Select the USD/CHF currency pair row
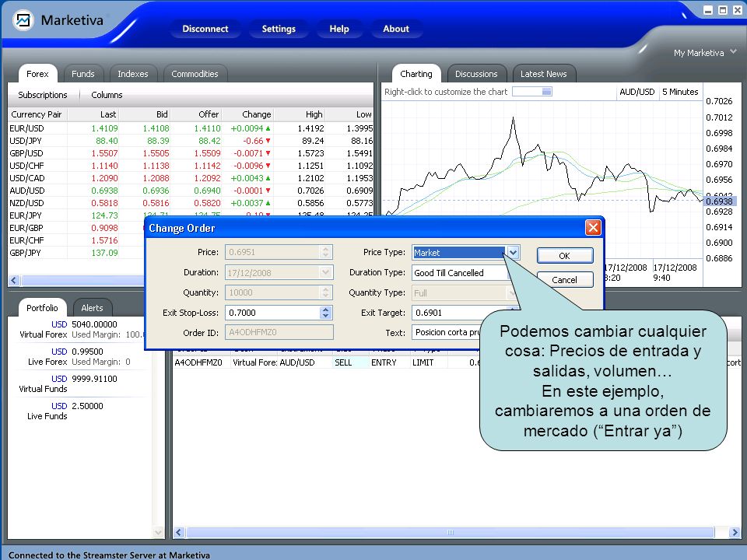 pos(191,165)
